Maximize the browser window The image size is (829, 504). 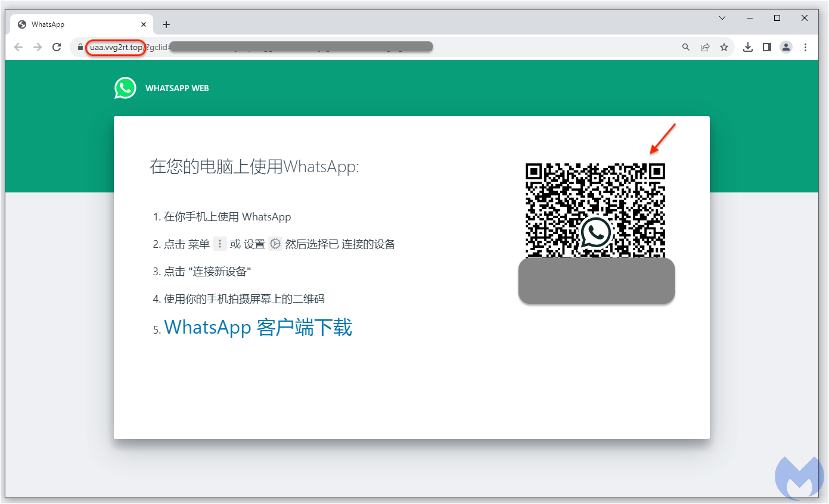(777, 18)
